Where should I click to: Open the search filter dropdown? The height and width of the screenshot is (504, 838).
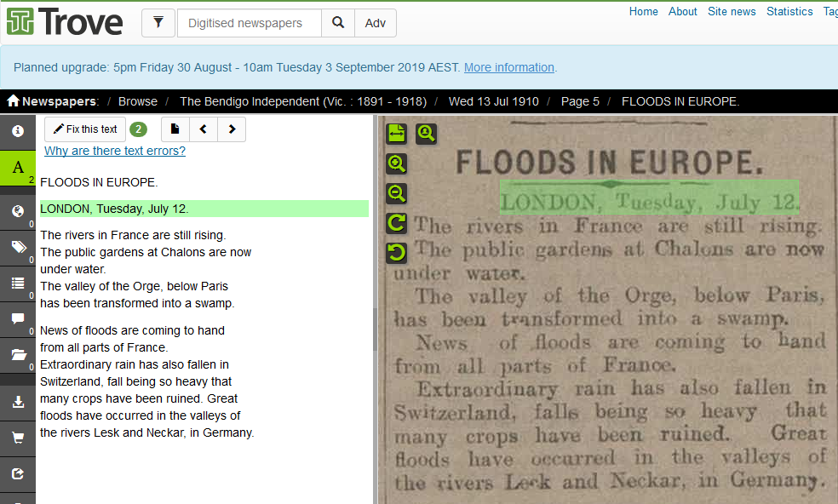tap(158, 23)
